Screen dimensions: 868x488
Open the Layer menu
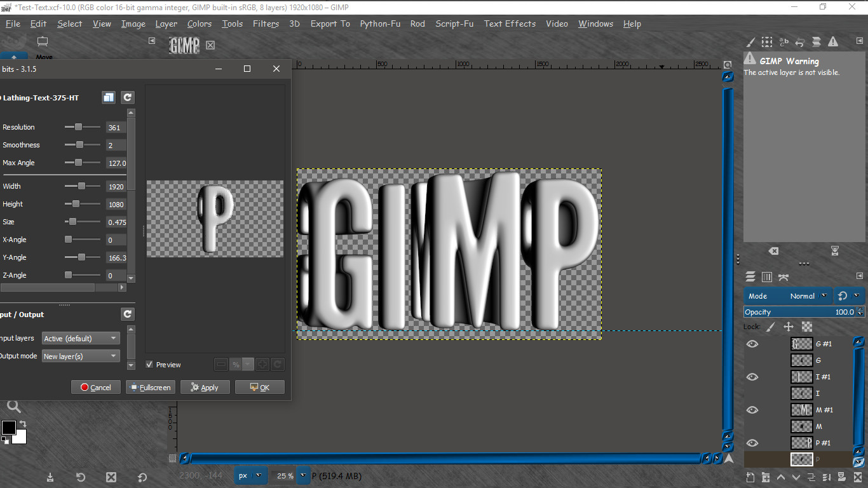[x=166, y=24]
